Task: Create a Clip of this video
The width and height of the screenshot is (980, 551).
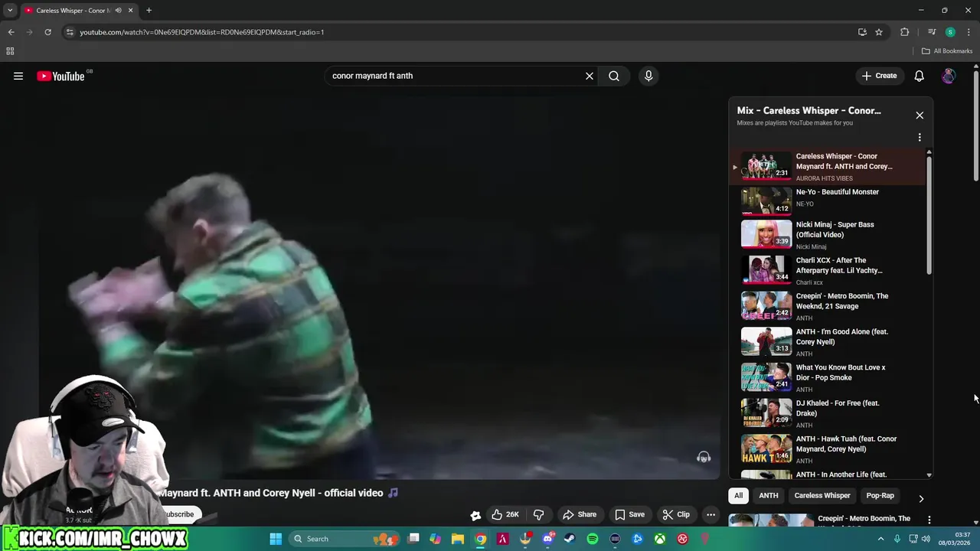Action: point(676,514)
